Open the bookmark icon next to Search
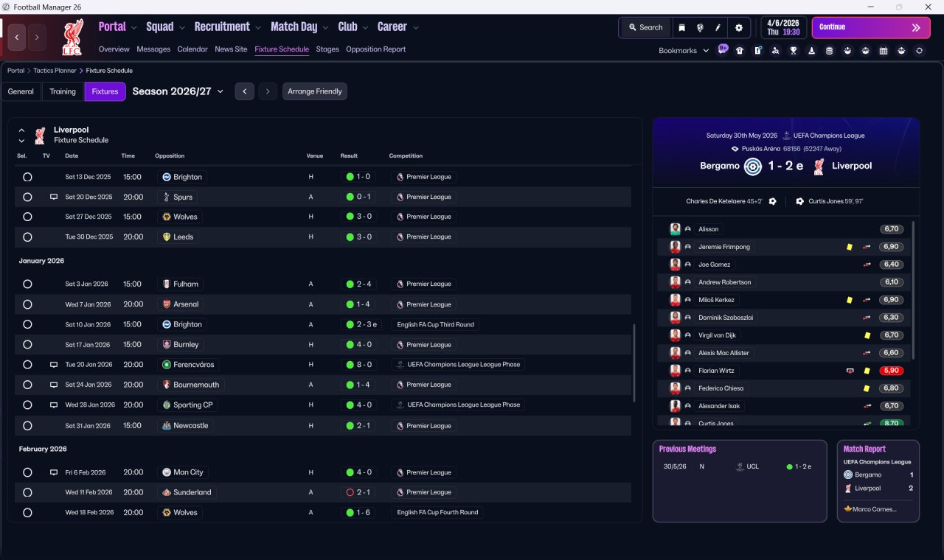 pos(681,27)
